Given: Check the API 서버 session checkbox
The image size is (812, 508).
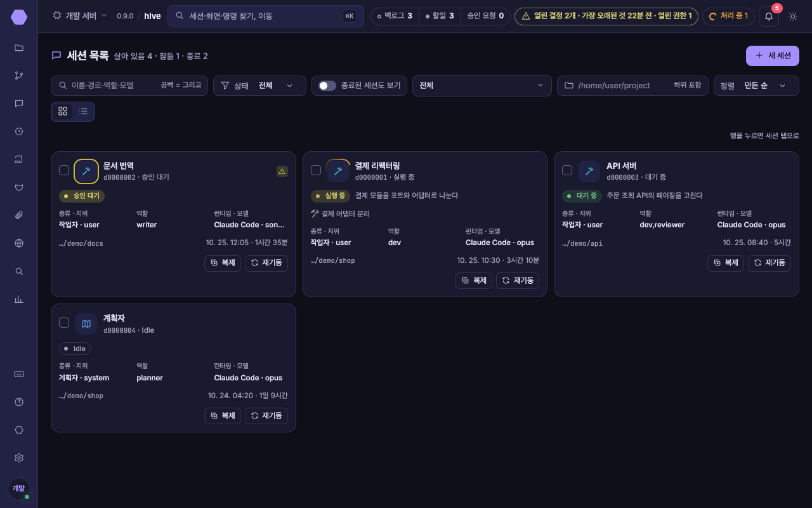Looking at the screenshot, I should pyautogui.click(x=567, y=170).
